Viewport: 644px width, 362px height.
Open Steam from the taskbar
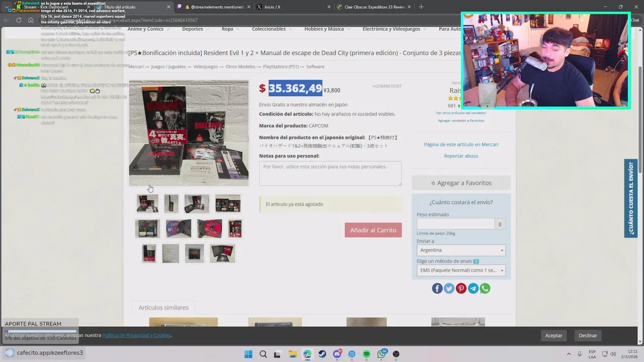[322, 354]
